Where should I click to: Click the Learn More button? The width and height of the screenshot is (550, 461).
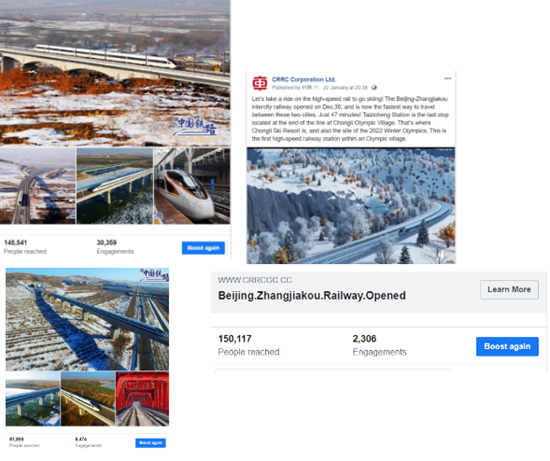pos(509,289)
